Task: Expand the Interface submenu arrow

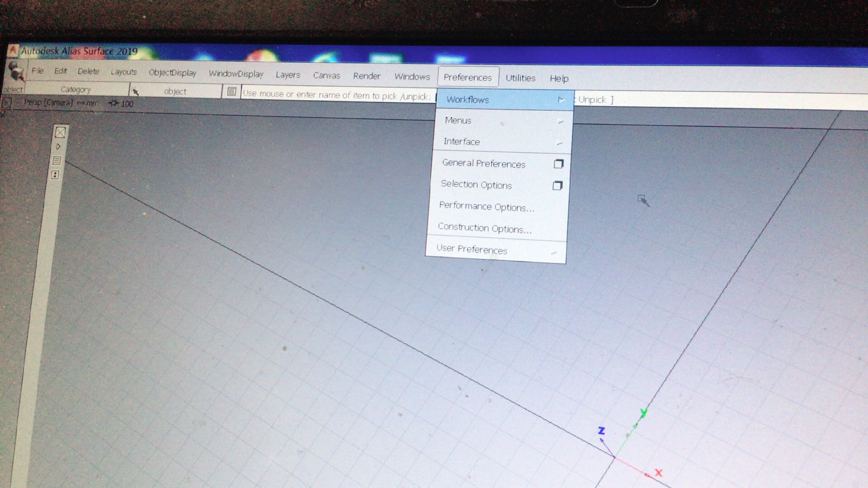Action: [559, 143]
